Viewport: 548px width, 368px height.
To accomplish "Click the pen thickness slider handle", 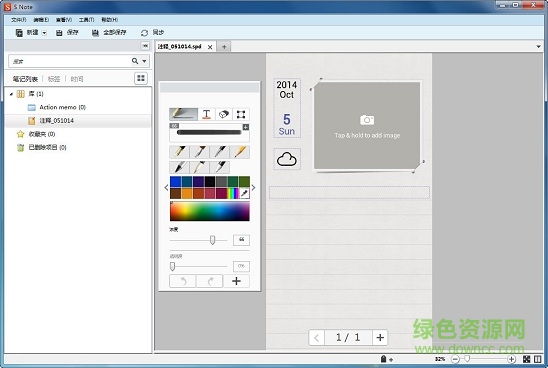I will [212, 240].
